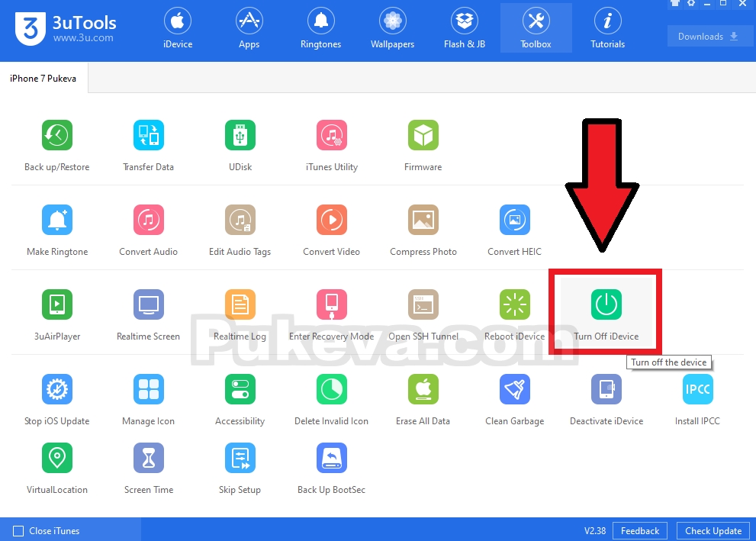Viewport: 756px width, 541px height.
Task: Open VirtualLocation tool
Action: click(x=57, y=458)
